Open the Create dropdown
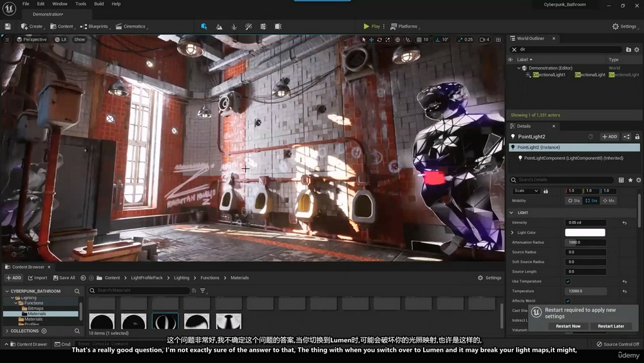The height and width of the screenshot is (363, 644). point(32,26)
